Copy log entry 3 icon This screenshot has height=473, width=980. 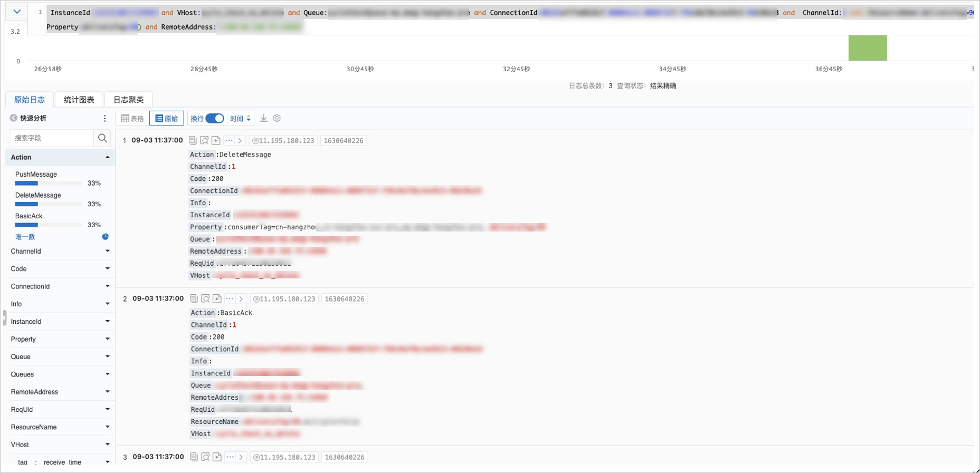(x=194, y=457)
